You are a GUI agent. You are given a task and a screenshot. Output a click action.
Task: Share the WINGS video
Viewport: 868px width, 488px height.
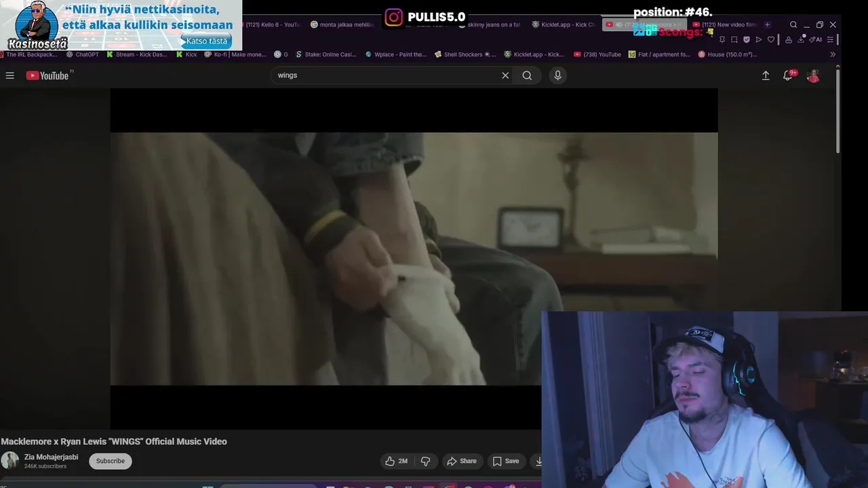[462, 461]
